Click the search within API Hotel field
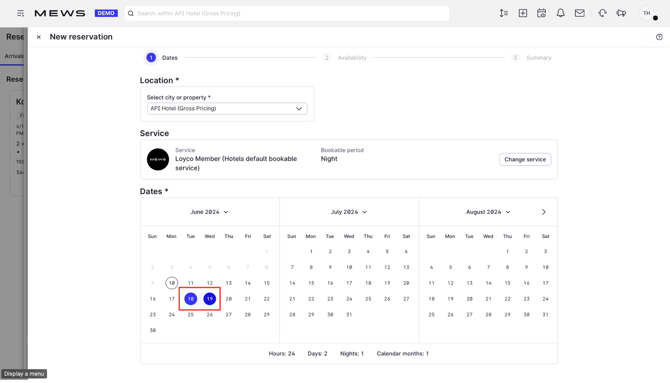The height and width of the screenshot is (383, 670). click(x=287, y=13)
